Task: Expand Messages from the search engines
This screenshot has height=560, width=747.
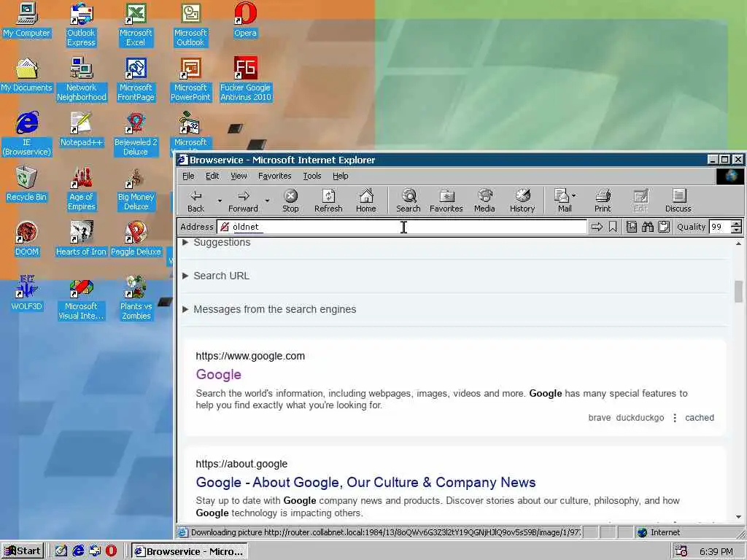Action: [x=269, y=309]
